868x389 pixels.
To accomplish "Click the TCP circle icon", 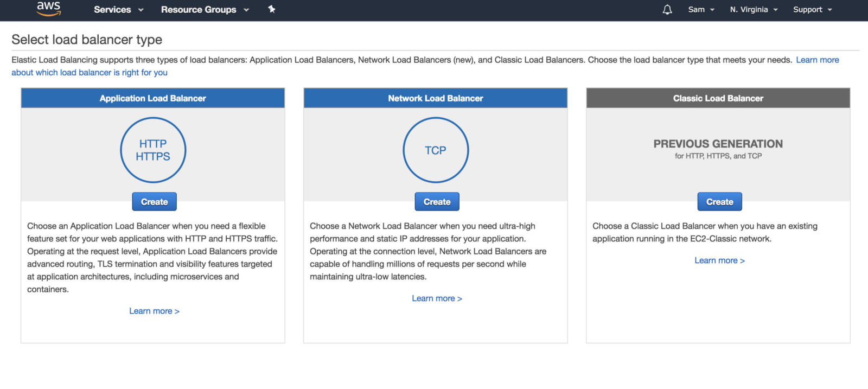I will coord(436,150).
